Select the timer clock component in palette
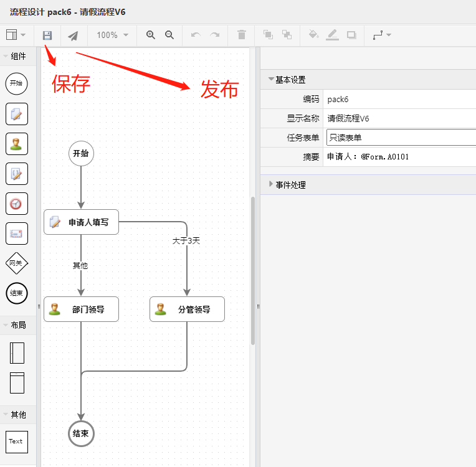 click(17, 204)
